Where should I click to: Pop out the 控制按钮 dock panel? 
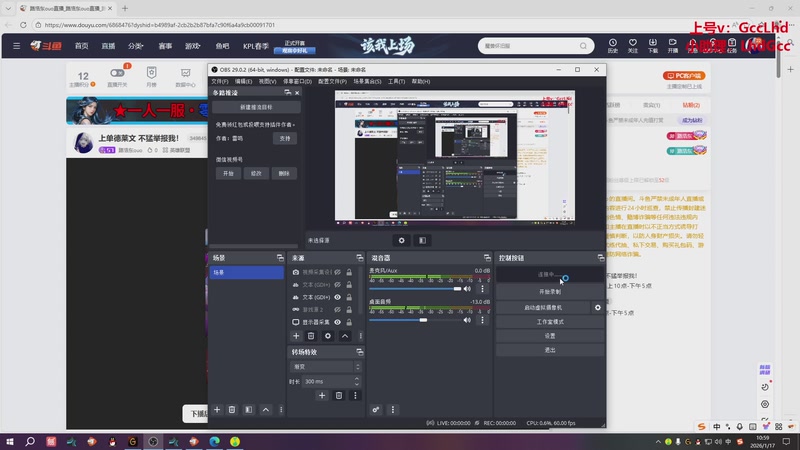coord(601,258)
